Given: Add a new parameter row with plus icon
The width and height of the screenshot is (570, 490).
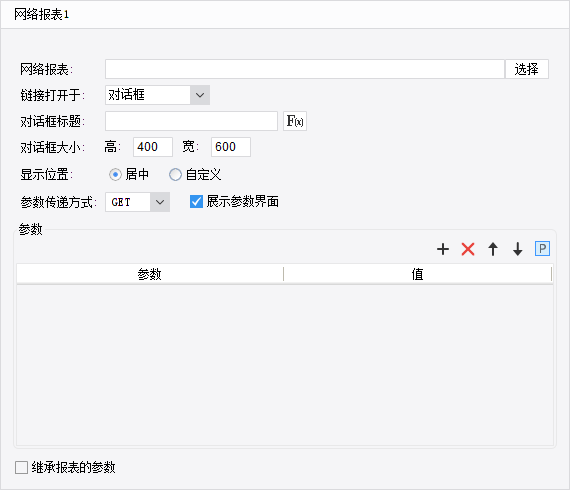Looking at the screenshot, I should pos(443,249).
